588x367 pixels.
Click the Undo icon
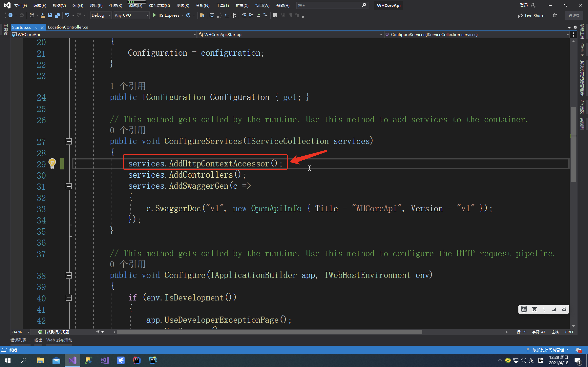pos(67,15)
